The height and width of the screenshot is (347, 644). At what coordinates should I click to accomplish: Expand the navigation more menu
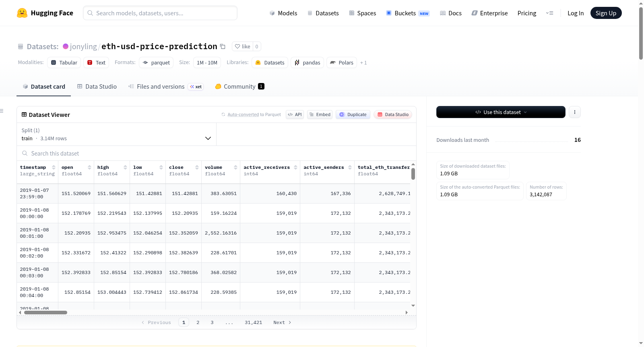pyautogui.click(x=549, y=13)
